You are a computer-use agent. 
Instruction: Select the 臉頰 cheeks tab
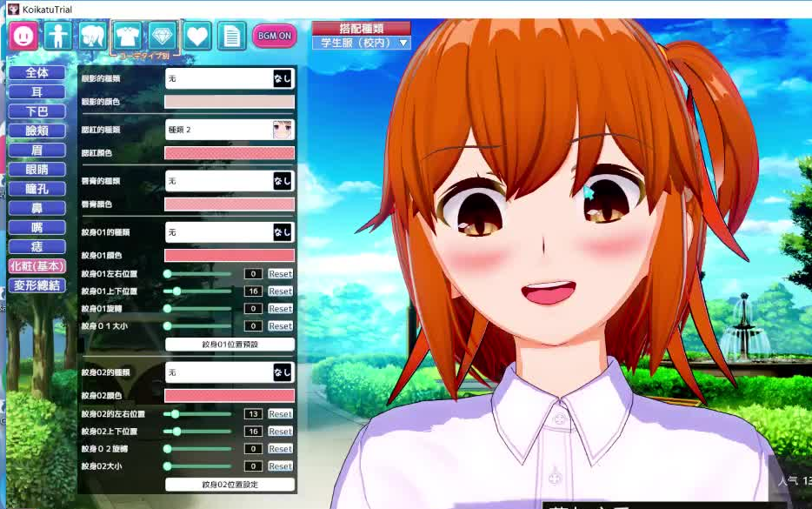pyautogui.click(x=37, y=131)
